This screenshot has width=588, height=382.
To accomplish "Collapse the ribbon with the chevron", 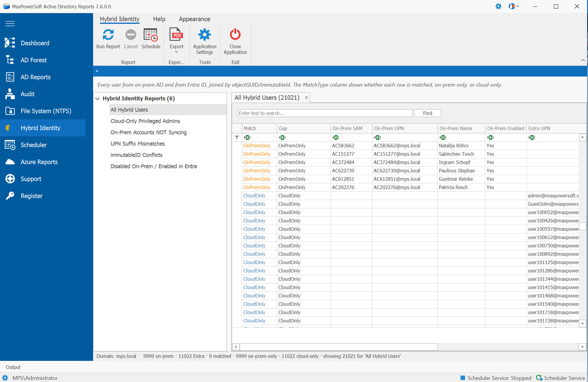I will click(x=583, y=60).
